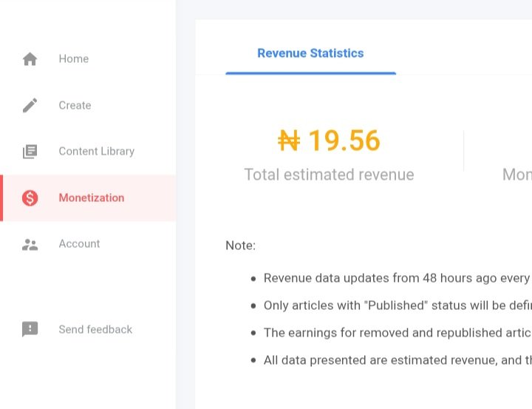Select note about removed and republished articles
Viewport: 532px width, 409px height.
[x=396, y=333]
